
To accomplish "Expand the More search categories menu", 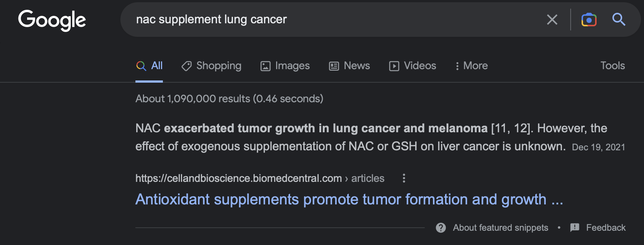I will 471,66.
